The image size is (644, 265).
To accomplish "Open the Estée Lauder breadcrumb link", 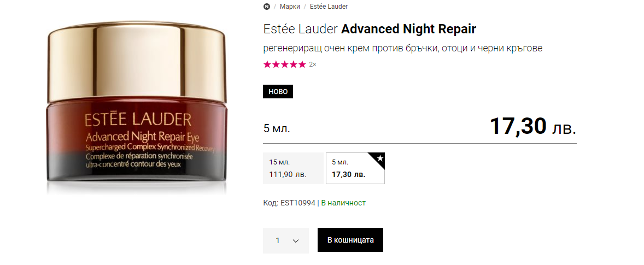I will click(x=329, y=7).
